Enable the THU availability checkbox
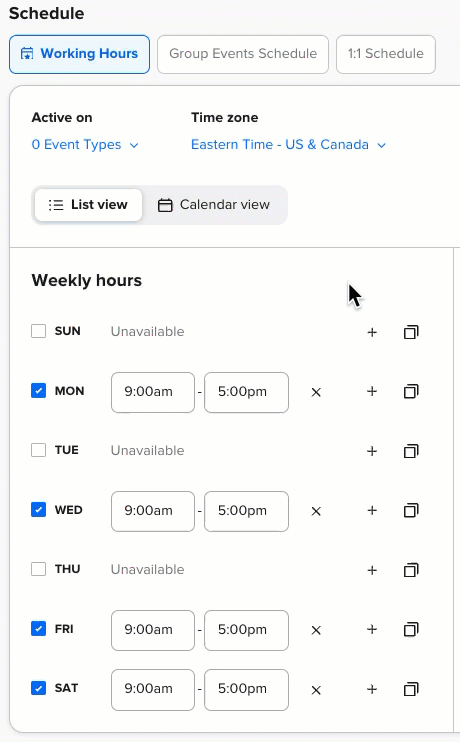 (x=38, y=569)
